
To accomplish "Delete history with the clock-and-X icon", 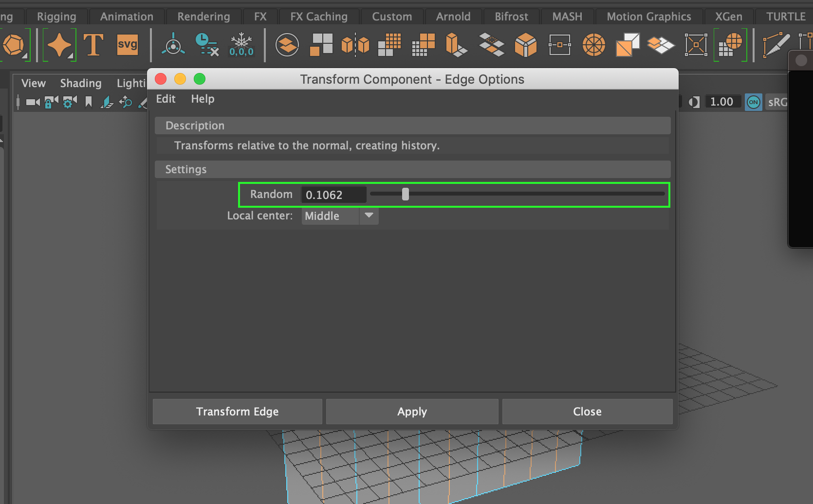I will coord(207,45).
